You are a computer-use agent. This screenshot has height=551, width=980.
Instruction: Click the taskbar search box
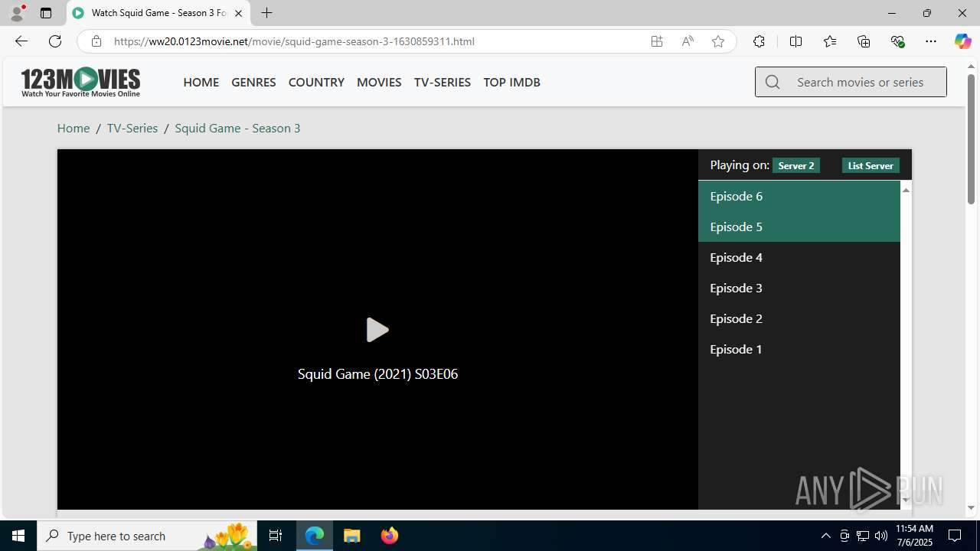pos(146,536)
